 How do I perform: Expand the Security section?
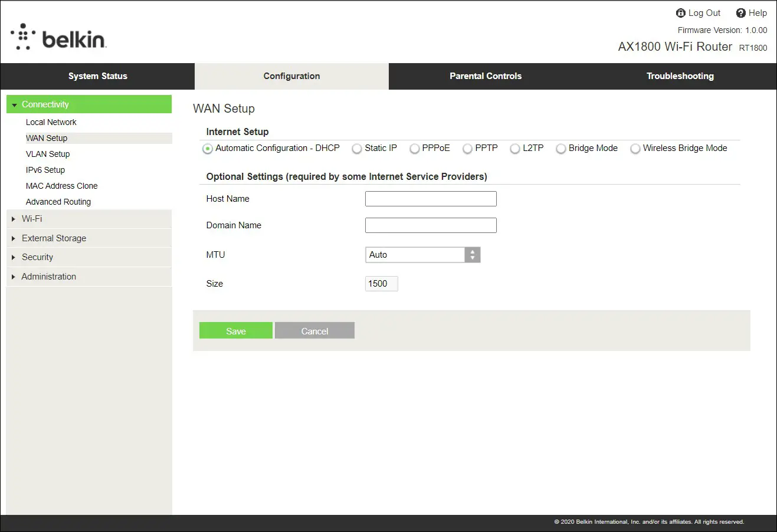tap(89, 257)
